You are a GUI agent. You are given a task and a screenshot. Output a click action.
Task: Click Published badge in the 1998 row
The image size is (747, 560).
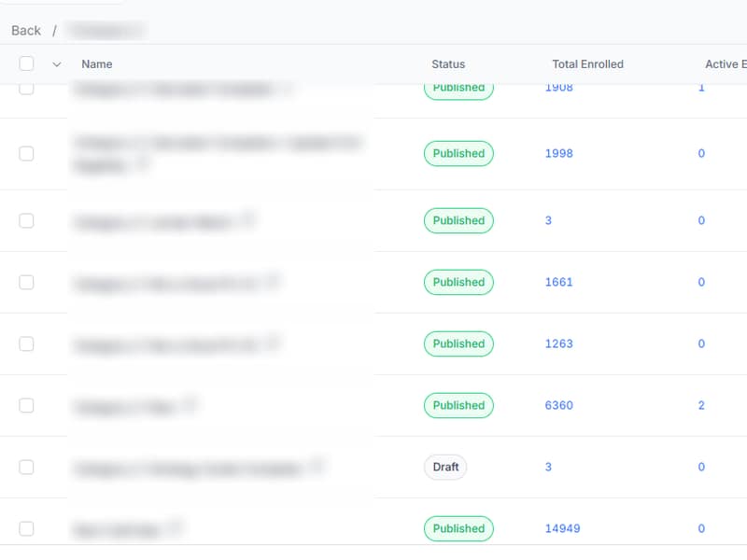(458, 153)
